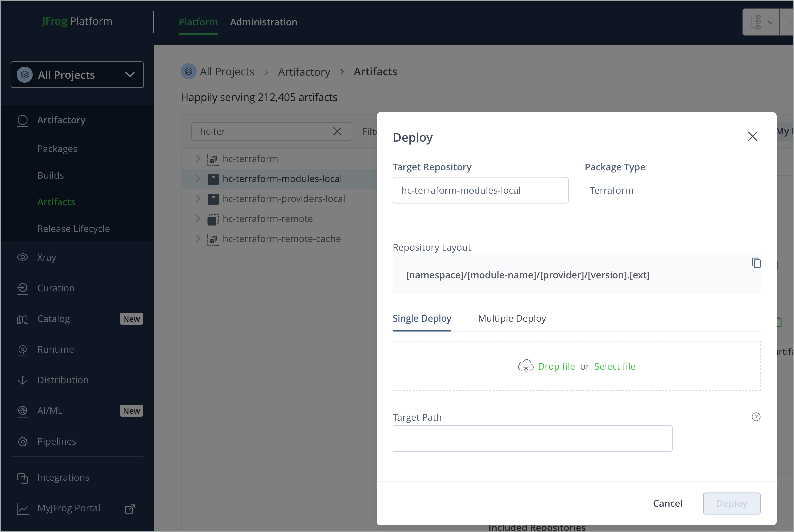The height and width of the screenshot is (532, 794).
Task: Switch to the Multiple Deploy tab
Action: pos(512,318)
